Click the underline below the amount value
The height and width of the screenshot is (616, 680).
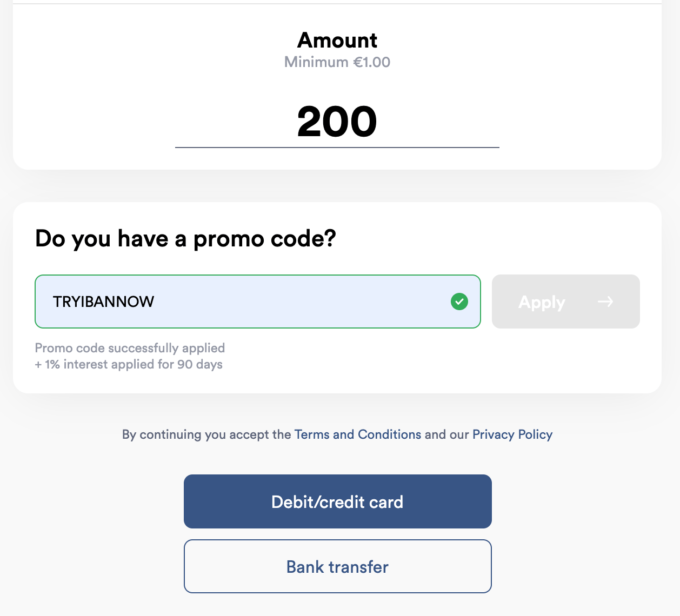[337, 146]
